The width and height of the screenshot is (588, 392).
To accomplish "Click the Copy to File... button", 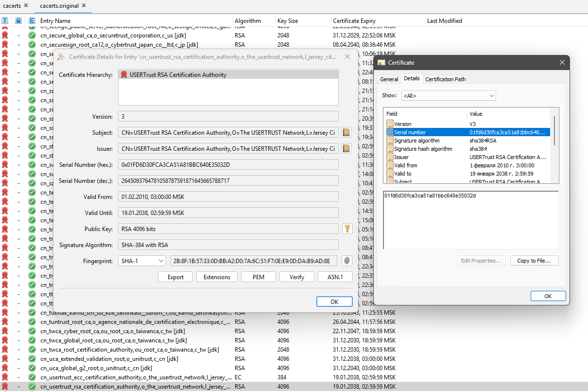I will click(534, 261).
